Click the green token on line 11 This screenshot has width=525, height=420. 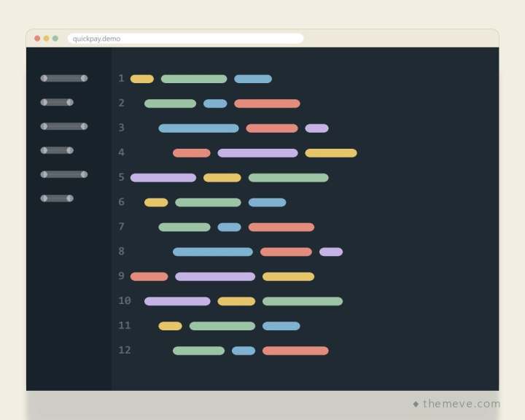pyautogui.click(x=222, y=326)
